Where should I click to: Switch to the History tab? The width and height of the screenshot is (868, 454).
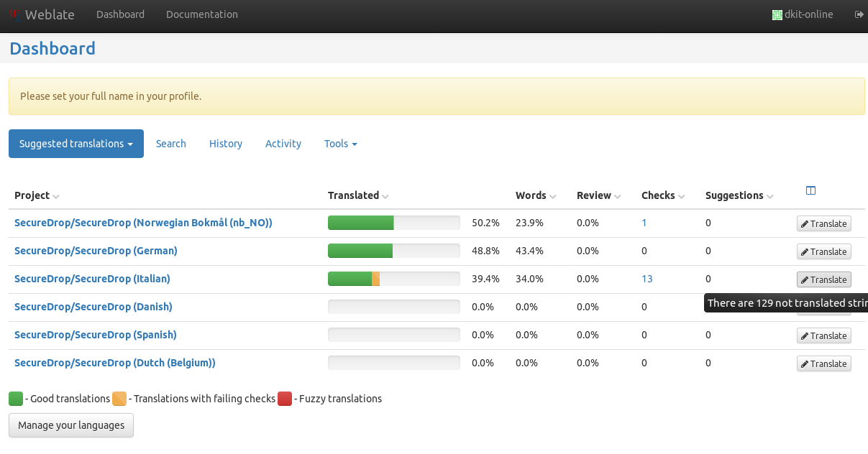pos(226,144)
